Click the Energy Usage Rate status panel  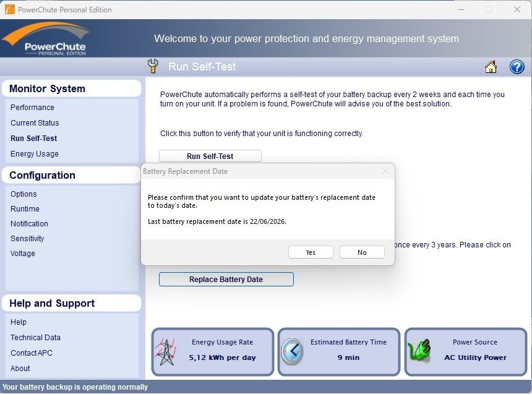click(x=213, y=352)
